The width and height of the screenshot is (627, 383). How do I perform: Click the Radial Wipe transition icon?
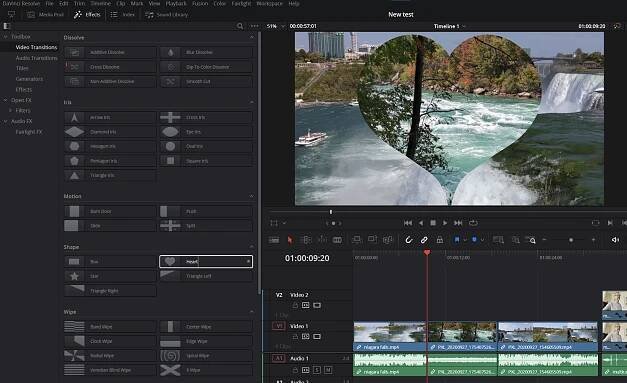(74, 355)
